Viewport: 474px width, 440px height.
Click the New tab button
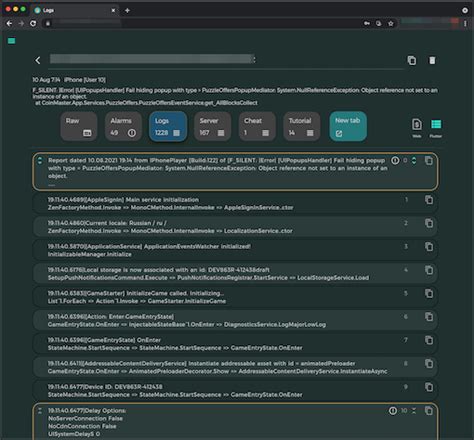click(348, 126)
